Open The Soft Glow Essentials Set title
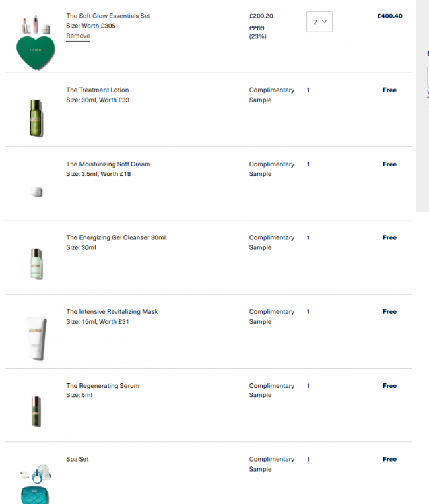 pos(108,16)
